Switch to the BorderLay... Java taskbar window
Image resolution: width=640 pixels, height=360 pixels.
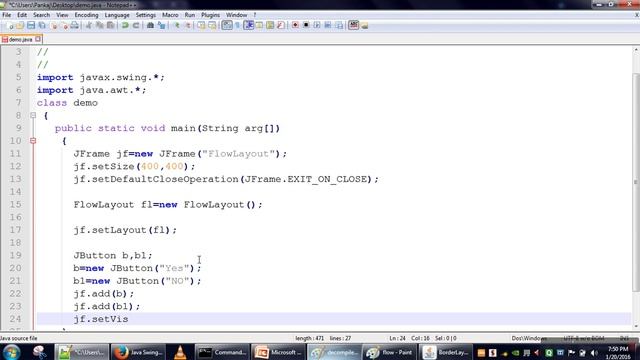point(445,352)
